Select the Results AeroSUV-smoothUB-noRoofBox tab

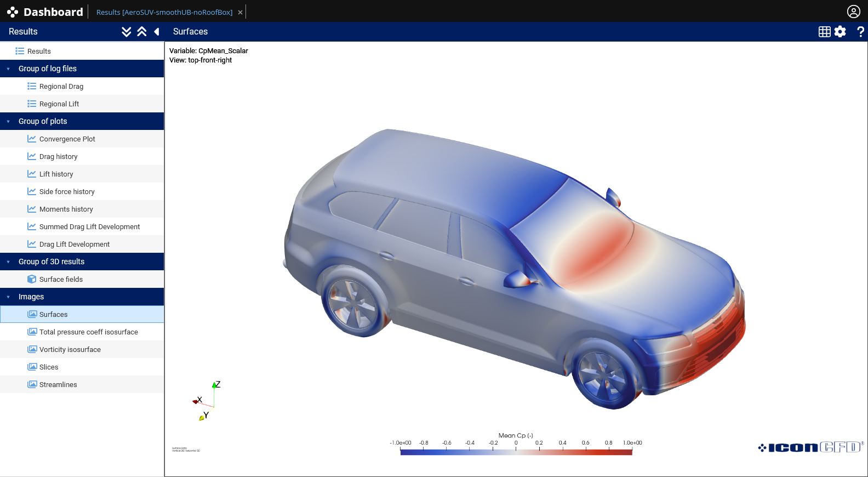point(164,12)
